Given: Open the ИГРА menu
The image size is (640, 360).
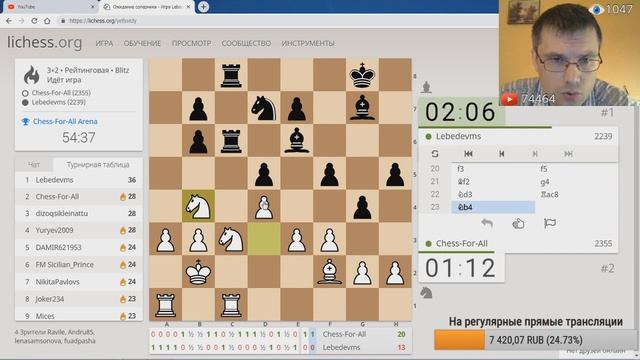Looking at the screenshot, I should coord(104,43).
